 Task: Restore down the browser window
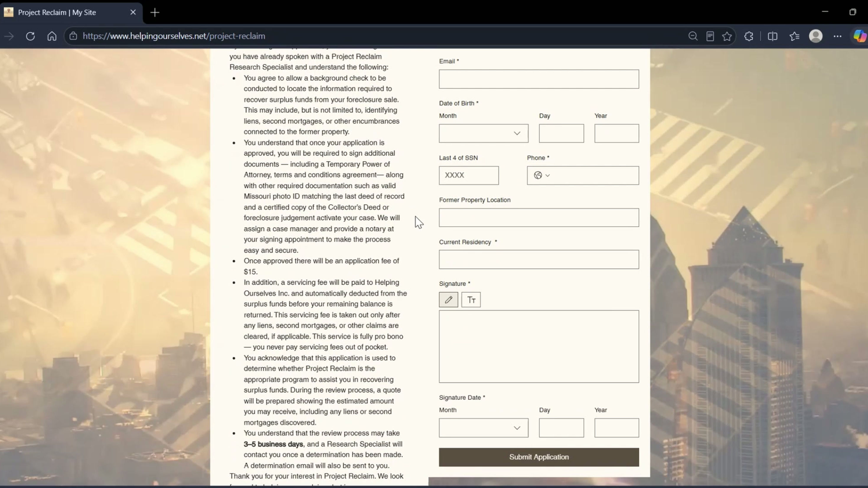pos(853,12)
